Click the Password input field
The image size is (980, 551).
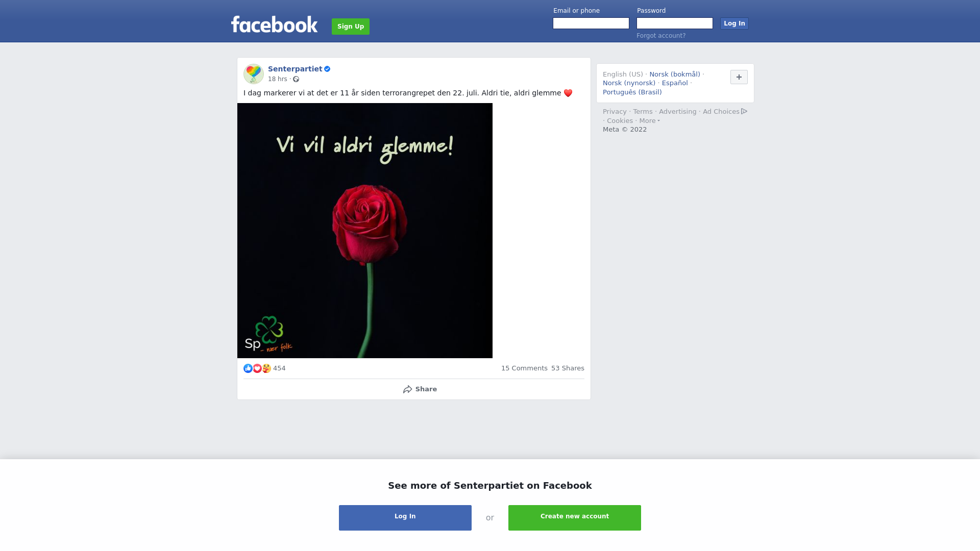675,23
